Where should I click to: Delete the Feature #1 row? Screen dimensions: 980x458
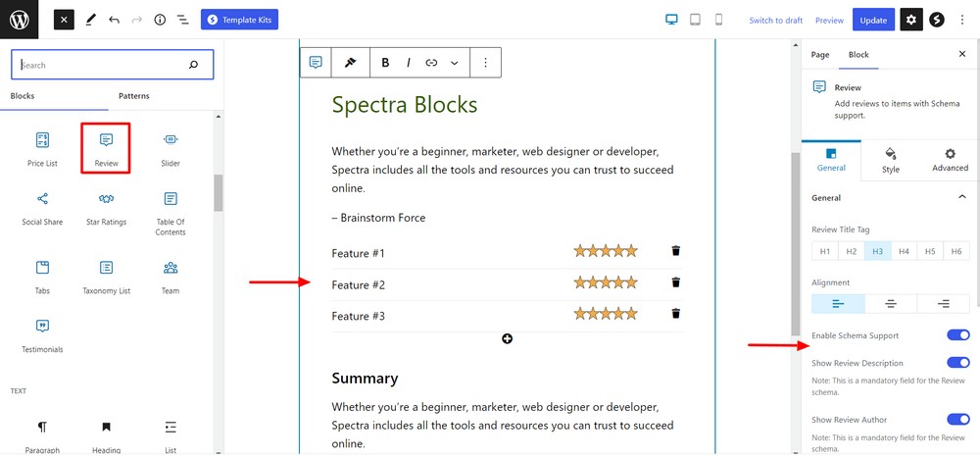point(675,251)
